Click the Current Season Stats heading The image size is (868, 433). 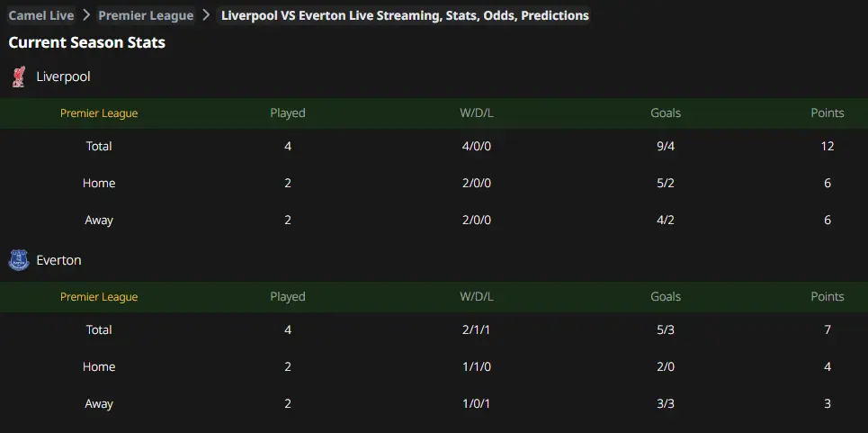(x=87, y=42)
